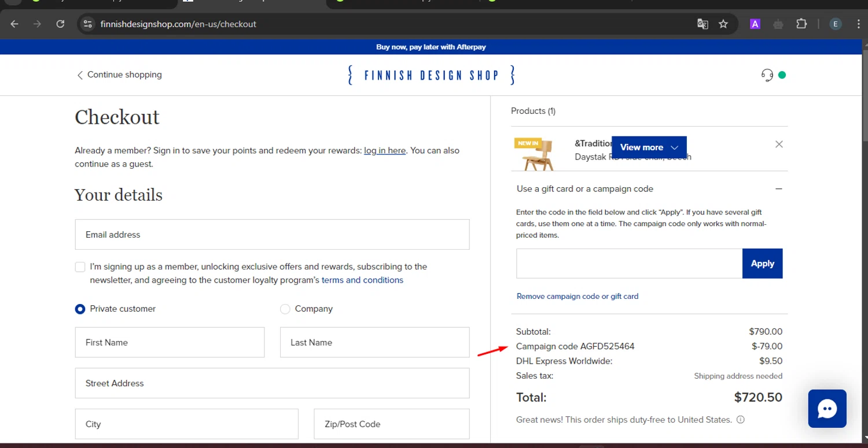Click the shipping cost $9.50
Viewport: 868px width, 448px height.
point(771,361)
